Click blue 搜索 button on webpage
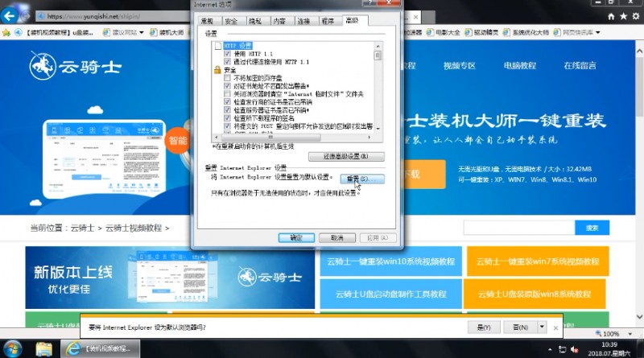Screen dimensions: 644x358 [592, 228]
